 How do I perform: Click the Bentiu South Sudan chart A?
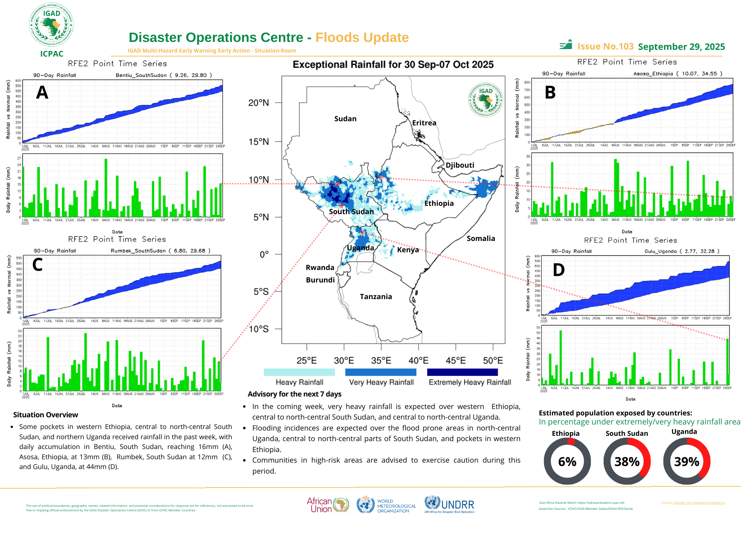click(x=122, y=111)
